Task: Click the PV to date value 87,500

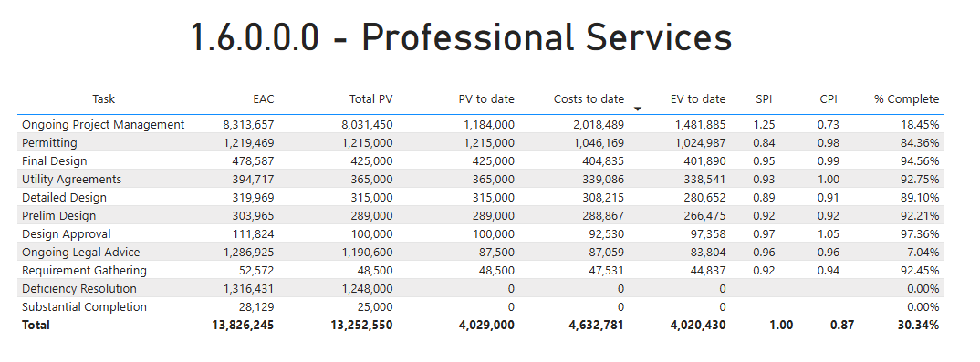Action: [497, 253]
